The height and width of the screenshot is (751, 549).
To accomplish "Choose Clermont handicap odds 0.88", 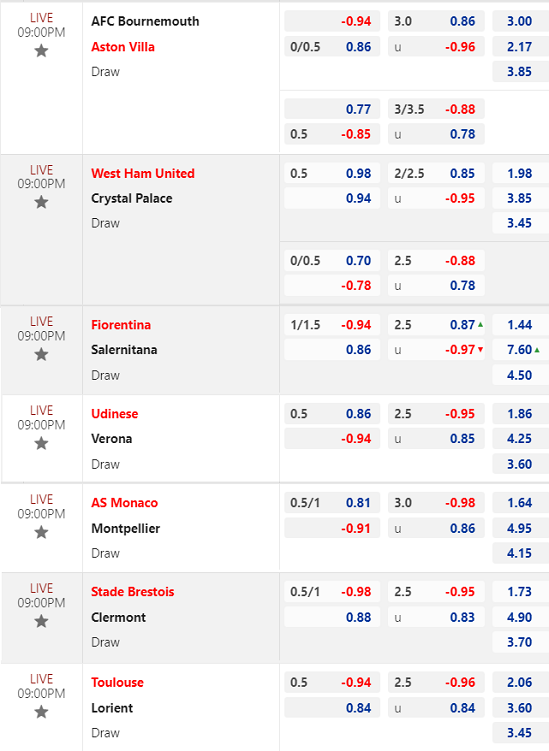I will click(332, 617).
